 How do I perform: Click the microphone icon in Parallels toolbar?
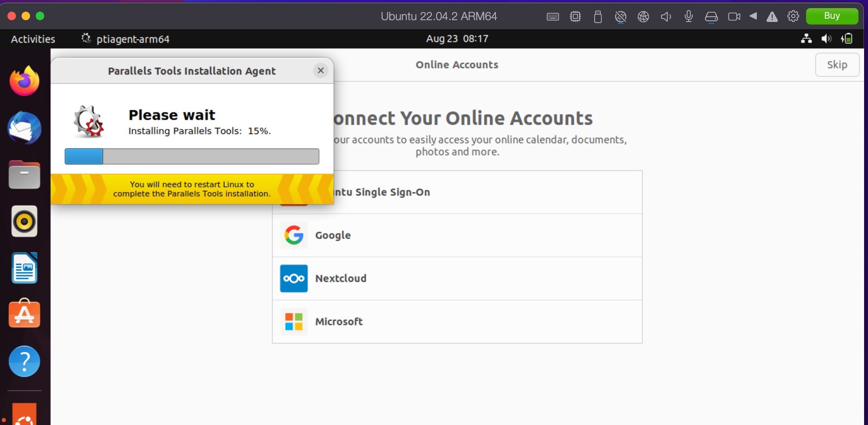pyautogui.click(x=688, y=16)
